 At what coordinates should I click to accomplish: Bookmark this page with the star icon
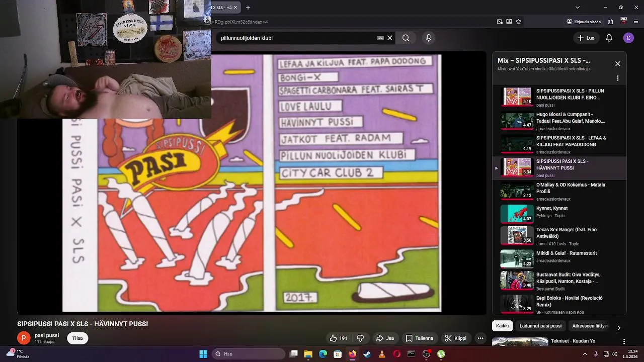(x=519, y=22)
